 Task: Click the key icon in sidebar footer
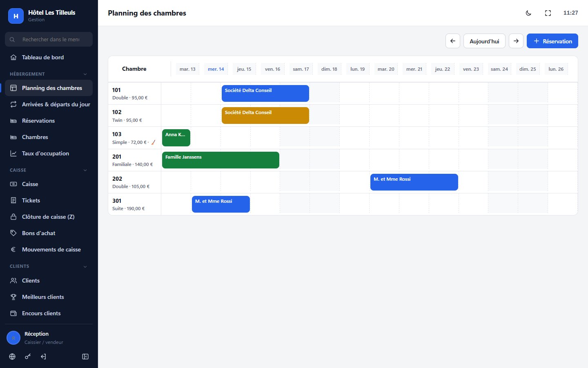(28, 357)
